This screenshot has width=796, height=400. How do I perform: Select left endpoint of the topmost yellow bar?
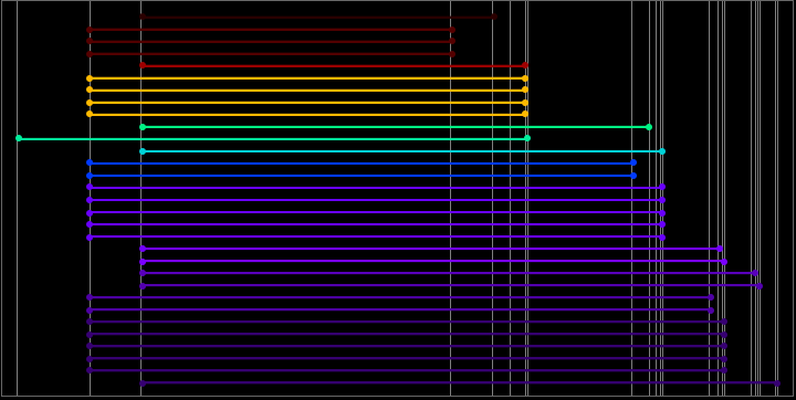click(89, 78)
